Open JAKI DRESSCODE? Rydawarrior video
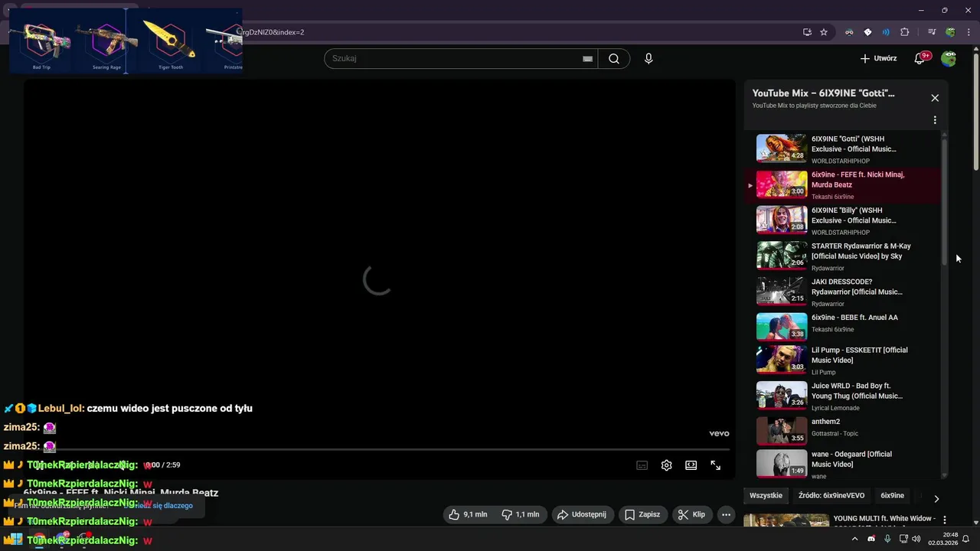This screenshot has height=551, width=980. coord(843,292)
